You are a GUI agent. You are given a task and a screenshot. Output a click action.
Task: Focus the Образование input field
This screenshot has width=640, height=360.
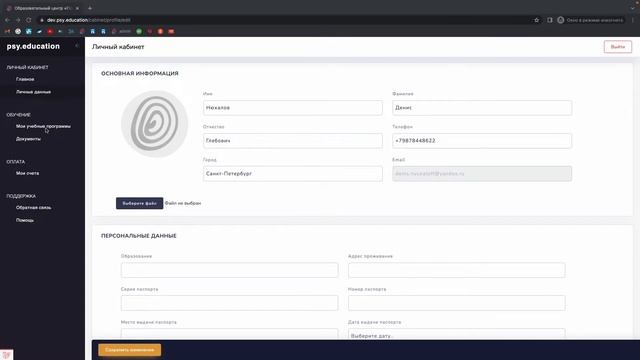(229, 270)
